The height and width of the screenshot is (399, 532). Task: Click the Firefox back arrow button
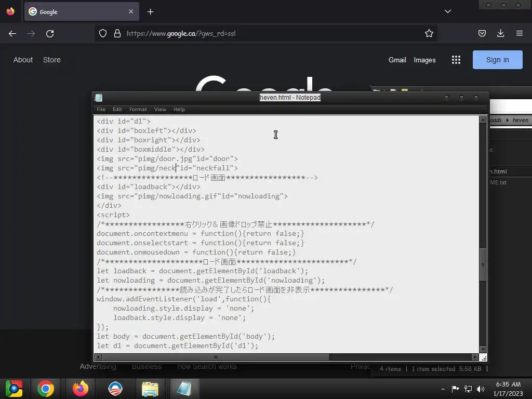tap(12, 34)
